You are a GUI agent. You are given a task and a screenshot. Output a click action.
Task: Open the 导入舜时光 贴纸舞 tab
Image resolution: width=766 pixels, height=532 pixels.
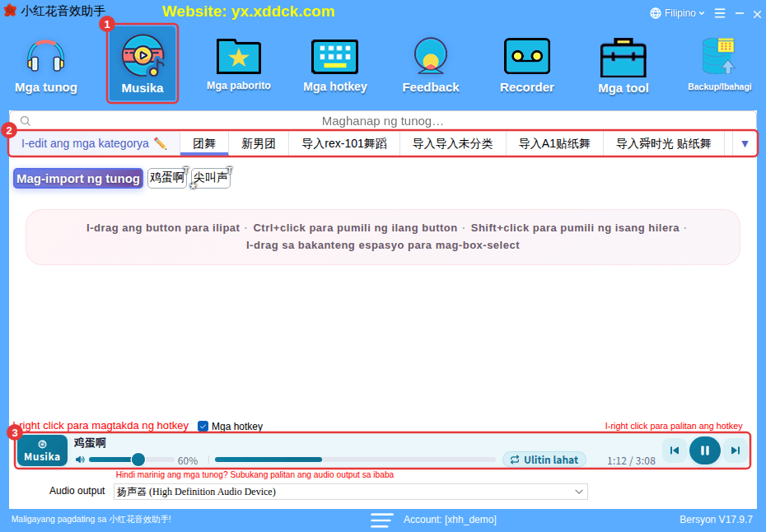point(663,143)
